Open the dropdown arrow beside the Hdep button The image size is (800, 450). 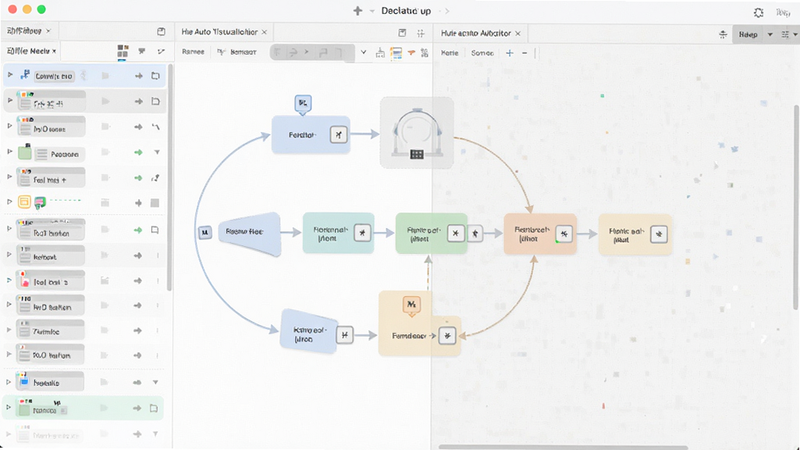pos(770,35)
